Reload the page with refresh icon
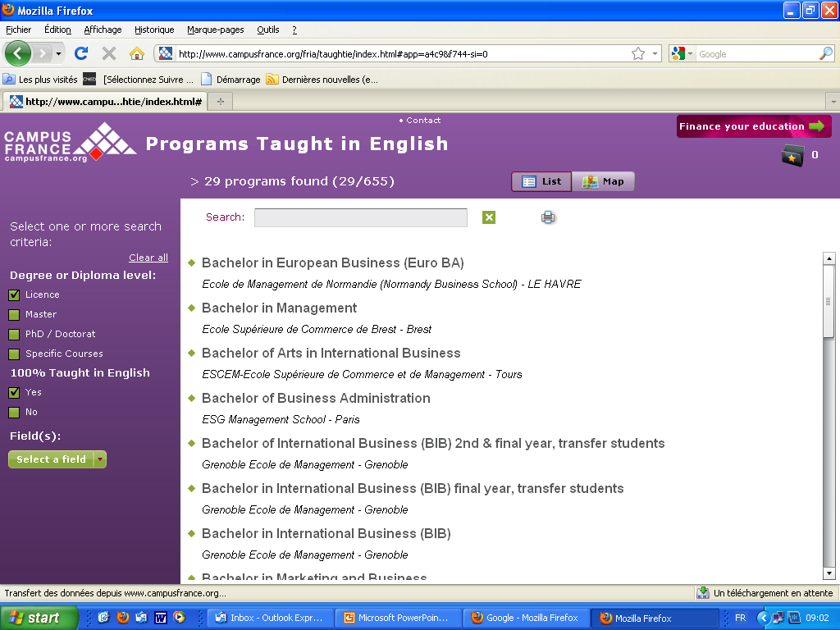Viewport: 840px width, 630px height. point(81,53)
